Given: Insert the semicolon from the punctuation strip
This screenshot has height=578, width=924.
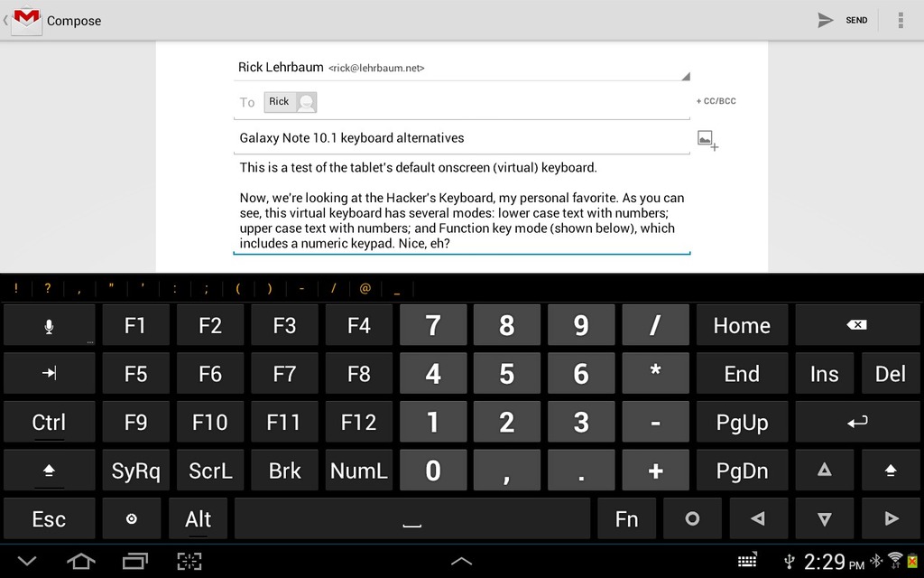Looking at the screenshot, I should point(207,288).
